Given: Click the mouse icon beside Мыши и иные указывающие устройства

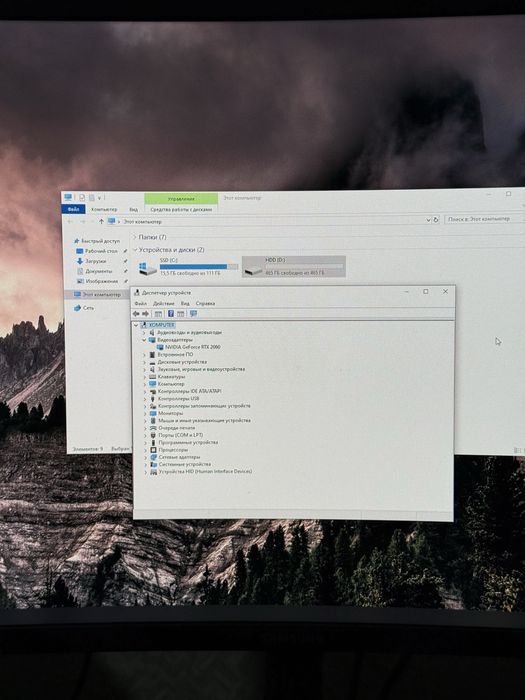Looking at the screenshot, I should [153, 421].
